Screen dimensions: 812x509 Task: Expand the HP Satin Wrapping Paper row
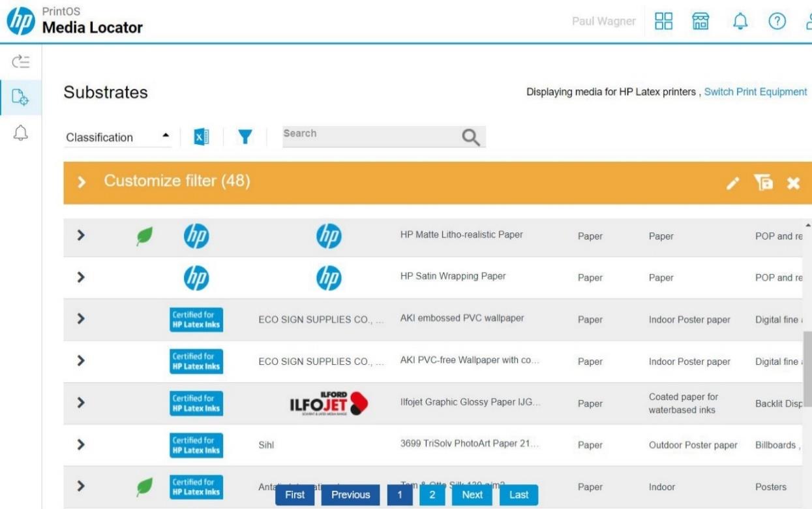(80, 276)
